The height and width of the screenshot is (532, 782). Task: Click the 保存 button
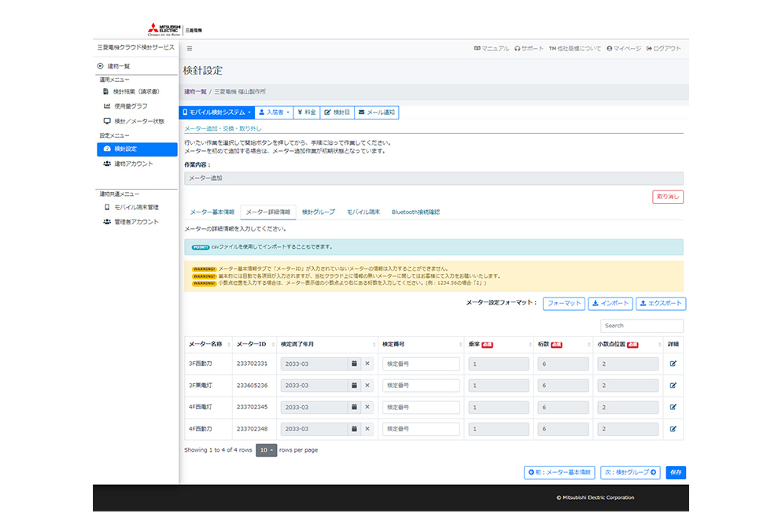click(675, 472)
